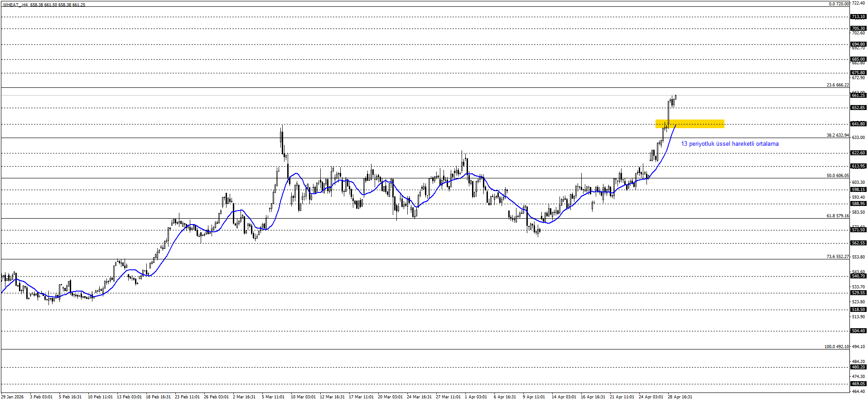The height and width of the screenshot is (402, 868).
Task: Click the 603.30 price axis value
Action: click(858, 182)
